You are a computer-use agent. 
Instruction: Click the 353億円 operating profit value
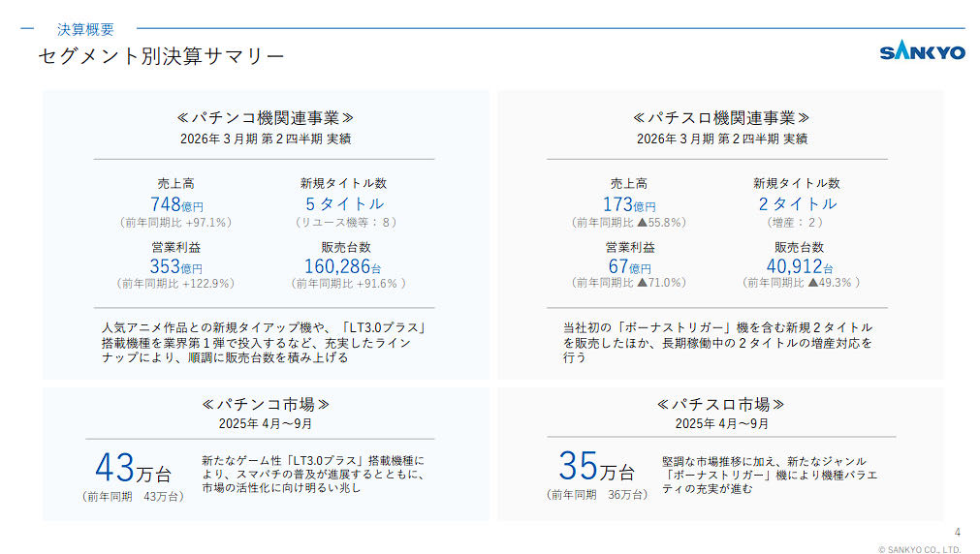pos(175,266)
